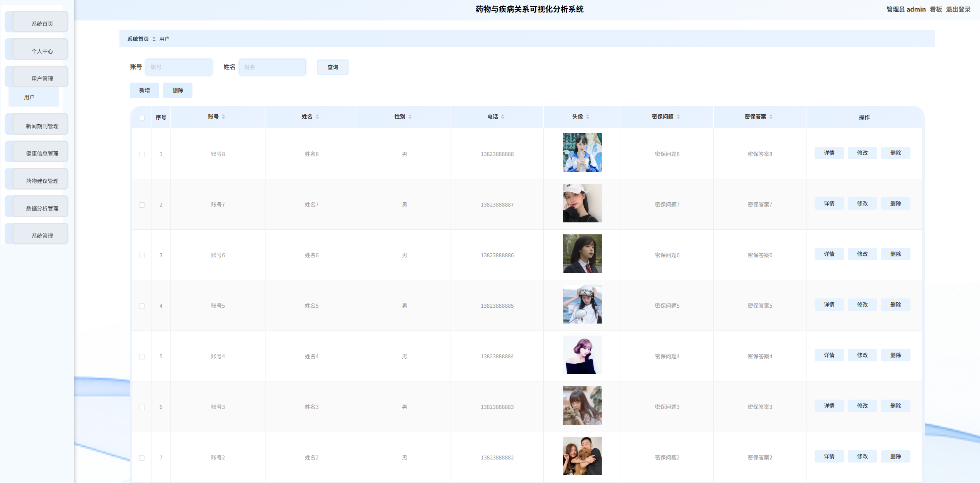Select cell 姓名5
Viewport: 980px width, 483px height.
point(312,306)
